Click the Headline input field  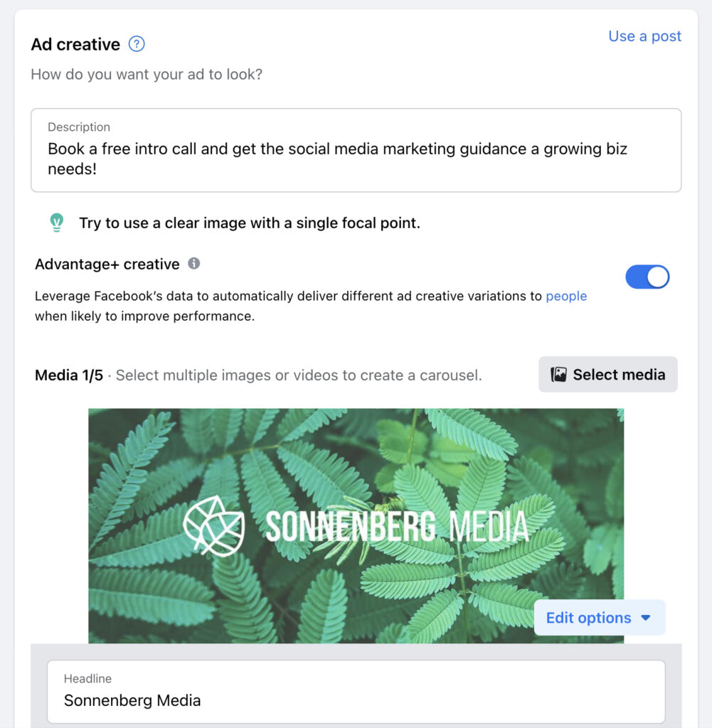356,691
